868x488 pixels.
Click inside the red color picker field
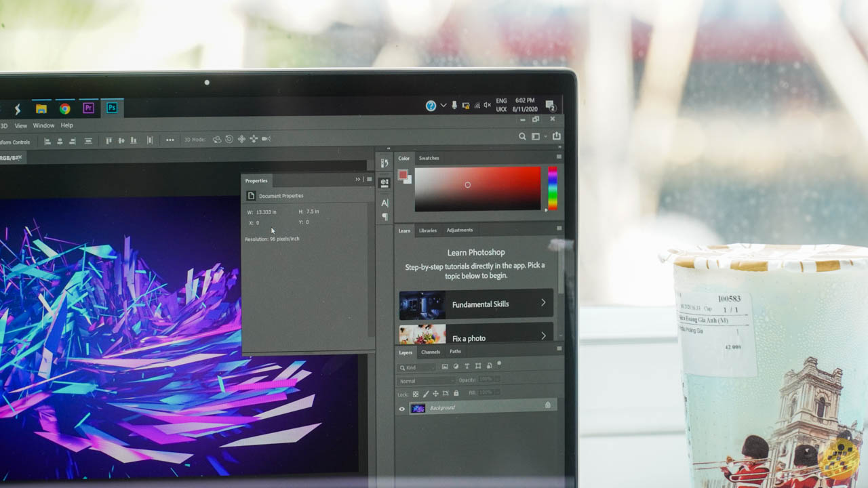(x=477, y=188)
